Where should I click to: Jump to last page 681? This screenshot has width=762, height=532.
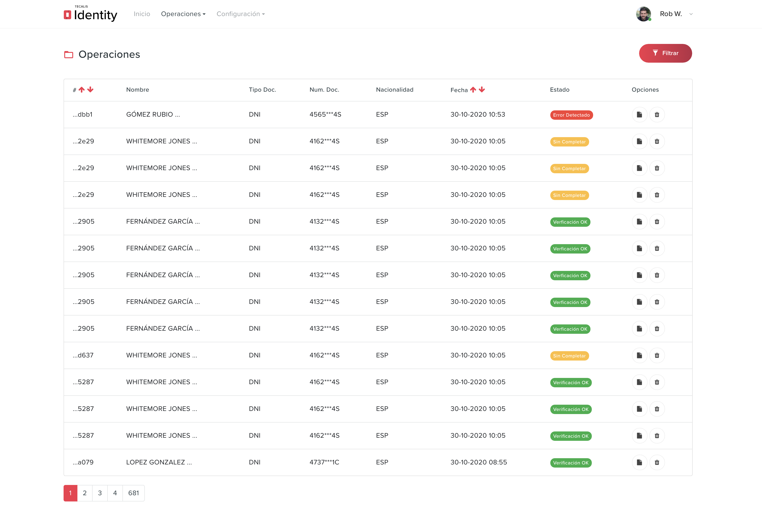(133, 493)
